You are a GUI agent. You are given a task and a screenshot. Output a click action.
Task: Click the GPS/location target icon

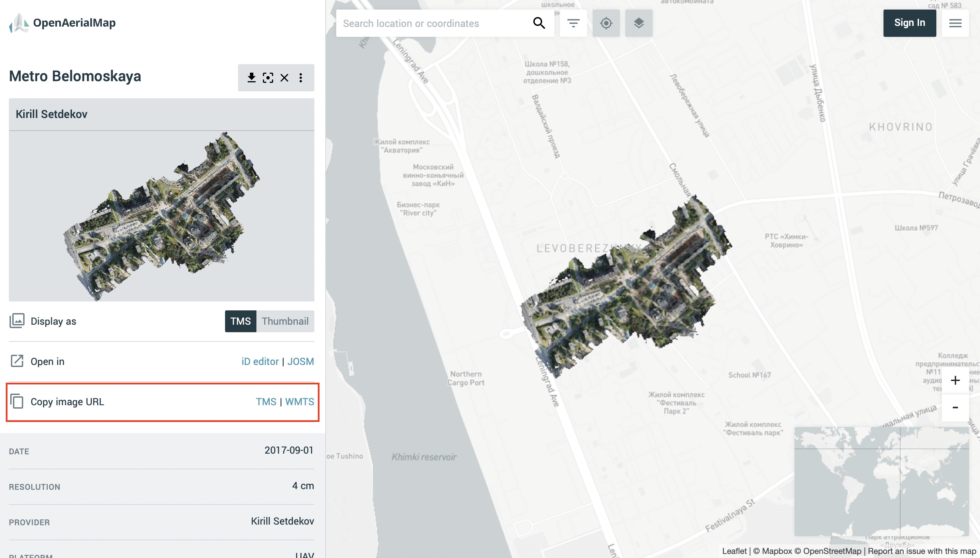click(x=605, y=23)
